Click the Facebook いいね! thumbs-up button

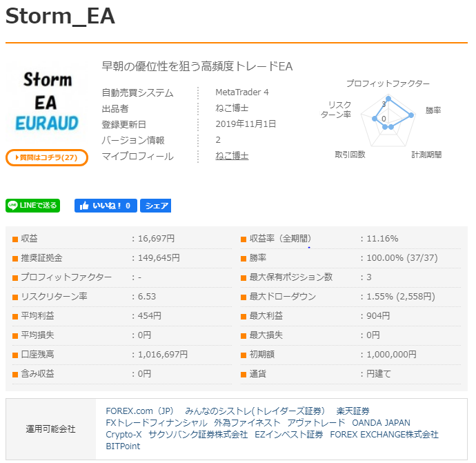coord(105,206)
